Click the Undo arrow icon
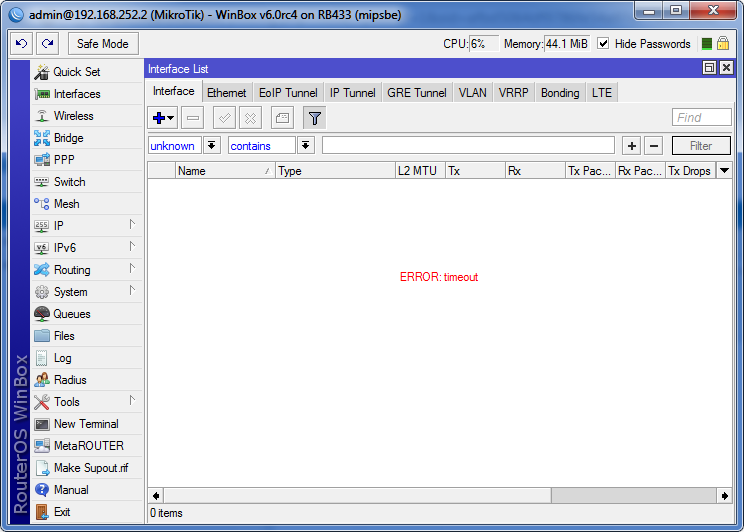The image size is (744, 532). pos(21,44)
